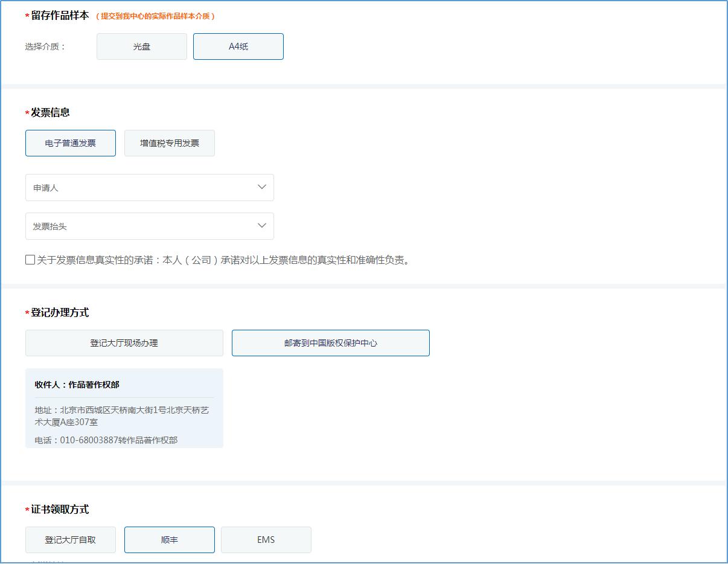
Task: Choose 顺丰 as certificate delivery
Action: click(x=169, y=539)
